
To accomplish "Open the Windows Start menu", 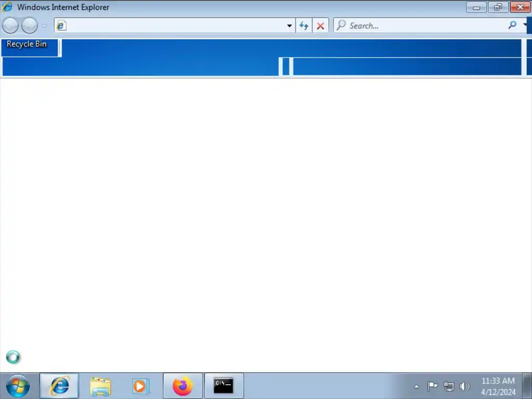I will [18, 386].
